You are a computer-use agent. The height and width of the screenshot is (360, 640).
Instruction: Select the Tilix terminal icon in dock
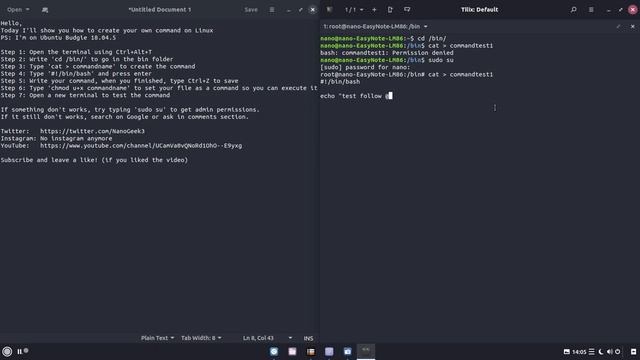[366, 351]
